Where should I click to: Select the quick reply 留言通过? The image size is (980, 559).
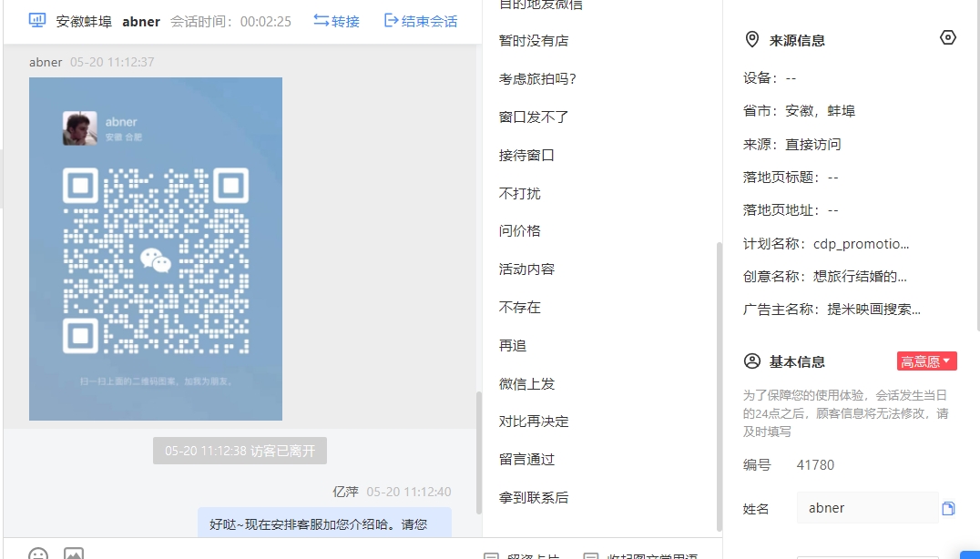[x=526, y=460]
